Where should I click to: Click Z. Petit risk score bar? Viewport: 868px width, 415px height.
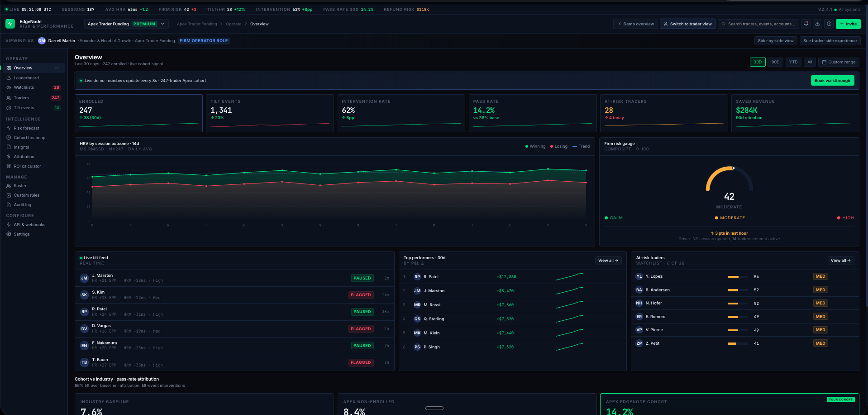pos(738,344)
